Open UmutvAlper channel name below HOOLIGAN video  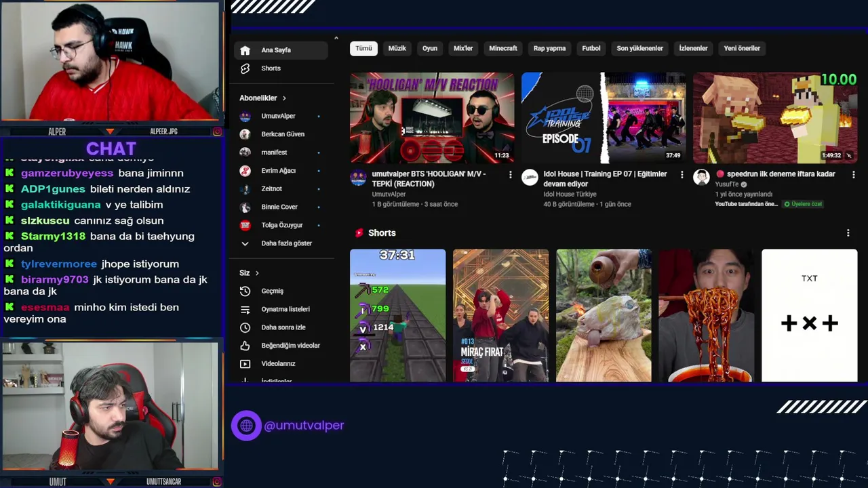[x=389, y=195]
